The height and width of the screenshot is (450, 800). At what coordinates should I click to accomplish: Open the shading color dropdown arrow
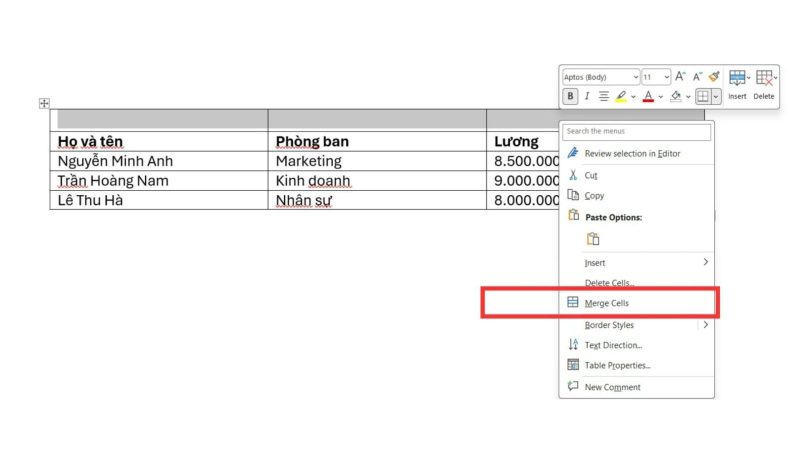pyautogui.click(x=688, y=96)
